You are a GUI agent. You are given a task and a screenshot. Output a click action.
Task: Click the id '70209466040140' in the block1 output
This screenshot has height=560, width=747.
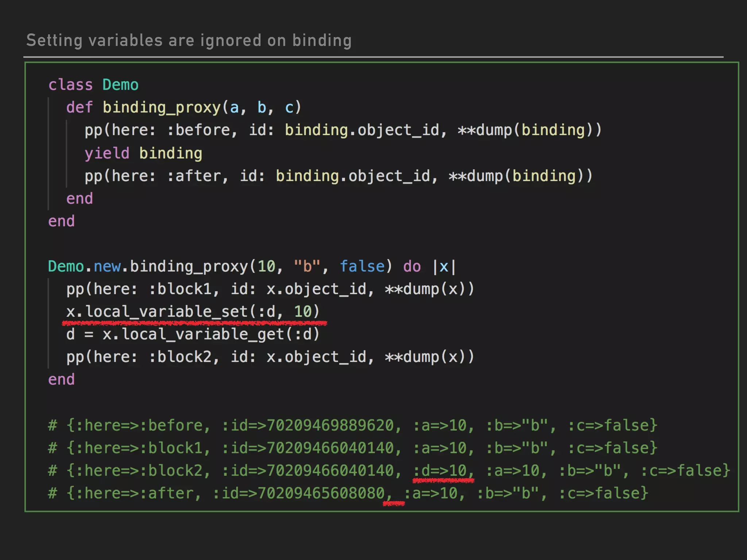click(x=330, y=448)
